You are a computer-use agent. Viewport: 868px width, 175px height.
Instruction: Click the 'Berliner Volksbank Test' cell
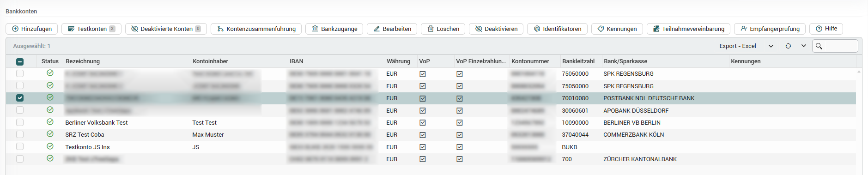click(x=97, y=123)
